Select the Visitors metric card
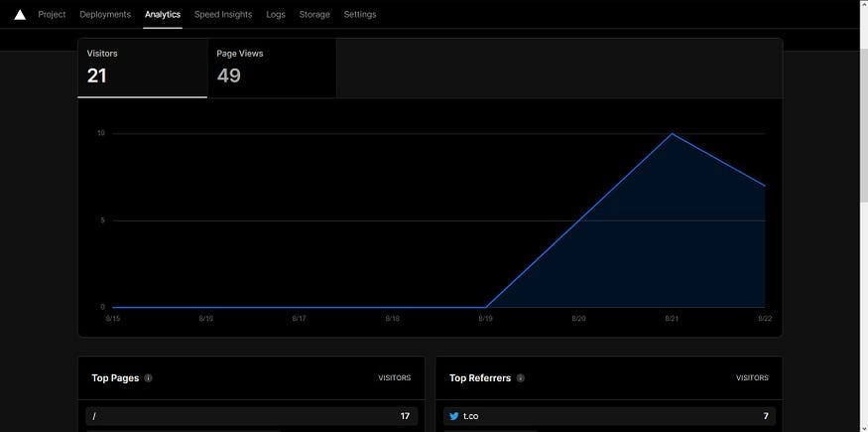Screen dimensions: 868x432 coord(143,69)
